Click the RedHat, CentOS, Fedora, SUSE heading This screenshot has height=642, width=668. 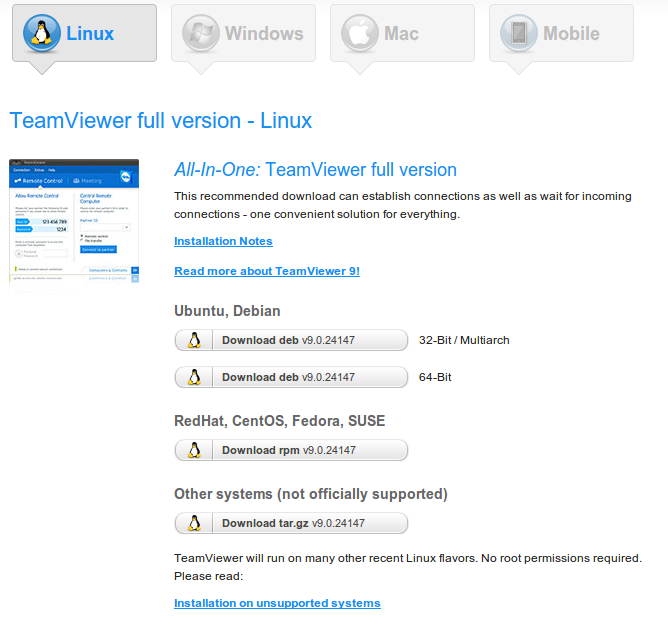[279, 421]
